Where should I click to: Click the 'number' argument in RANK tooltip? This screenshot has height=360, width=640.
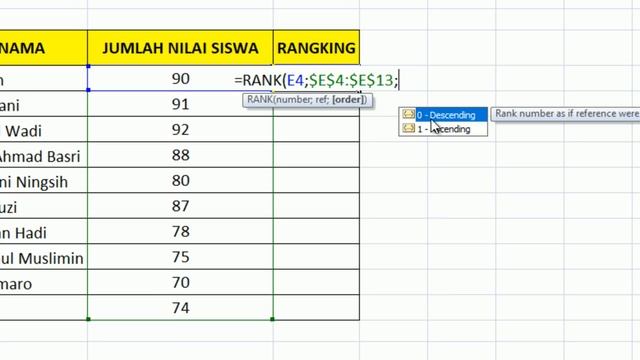[x=294, y=100]
